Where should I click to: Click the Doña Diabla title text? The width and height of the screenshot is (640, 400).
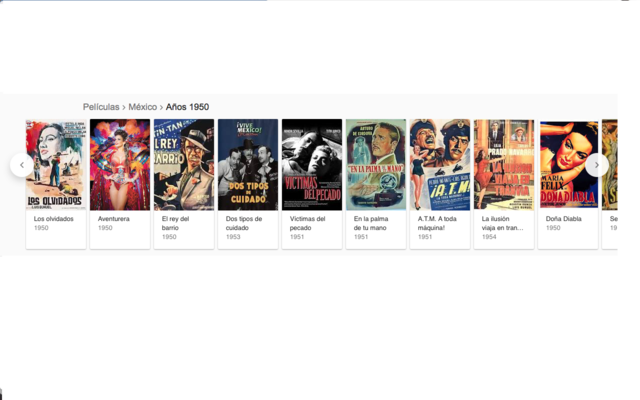(x=564, y=219)
